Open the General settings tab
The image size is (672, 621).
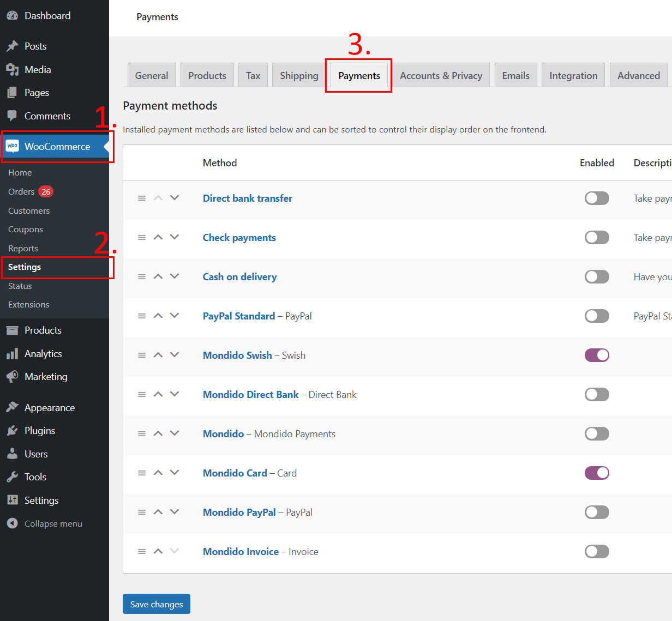click(152, 75)
